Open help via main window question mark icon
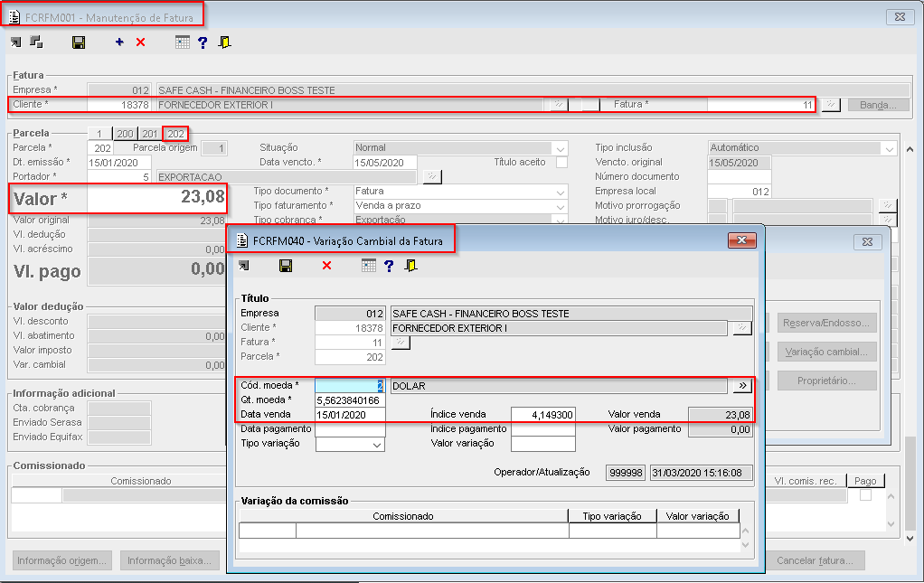 tap(203, 42)
